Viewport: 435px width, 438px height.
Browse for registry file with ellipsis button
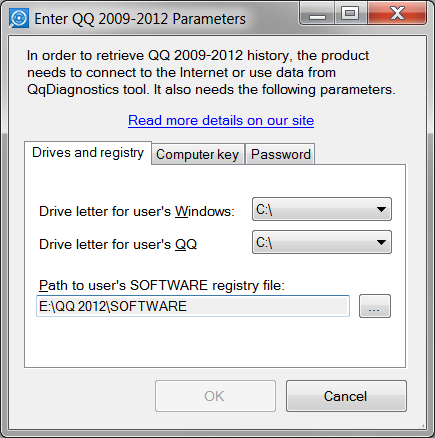click(x=375, y=306)
